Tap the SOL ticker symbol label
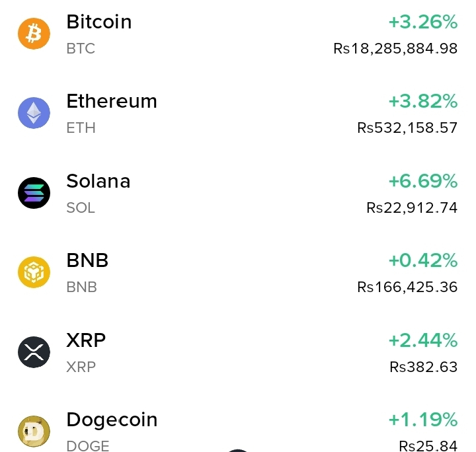This screenshot has height=452, width=476. click(81, 207)
